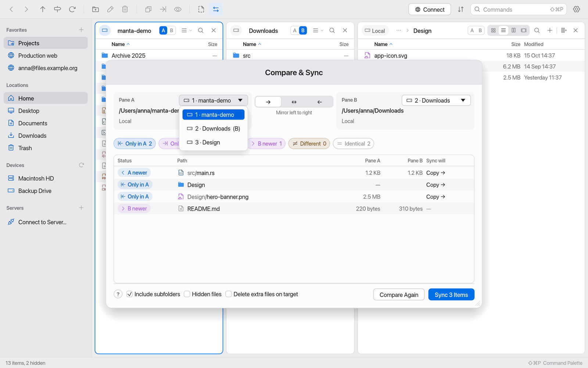Select the mirror right-to-left arrow
The width and height of the screenshot is (588, 368).
[x=320, y=102]
